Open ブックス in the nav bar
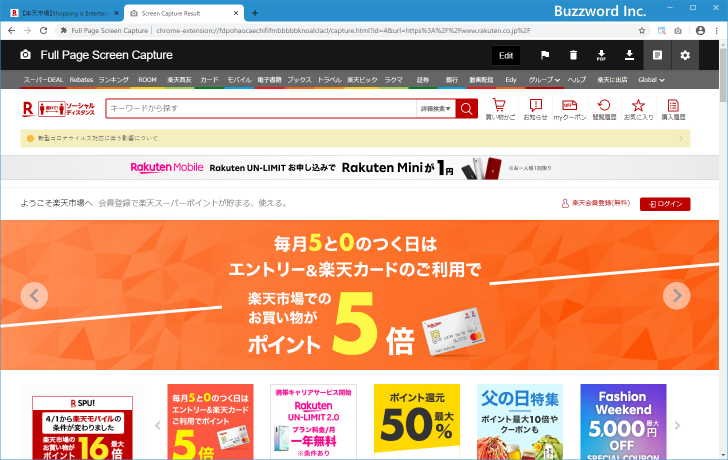 click(x=299, y=80)
